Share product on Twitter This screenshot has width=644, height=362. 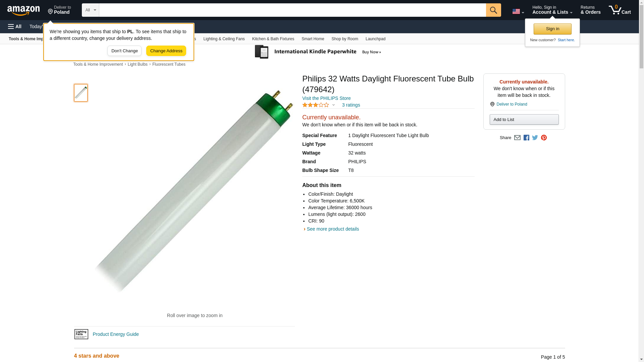coord(535,138)
